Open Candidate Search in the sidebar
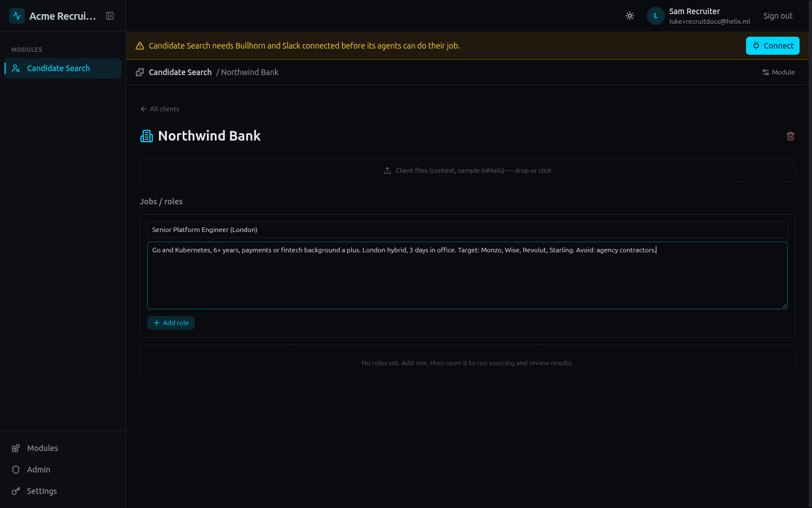Viewport: 812px width, 508px height. pyautogui.click(x=63, y=68)
